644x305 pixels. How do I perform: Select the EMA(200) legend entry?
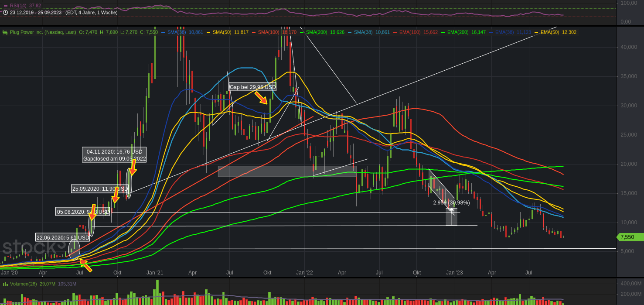tap(458, 32)
